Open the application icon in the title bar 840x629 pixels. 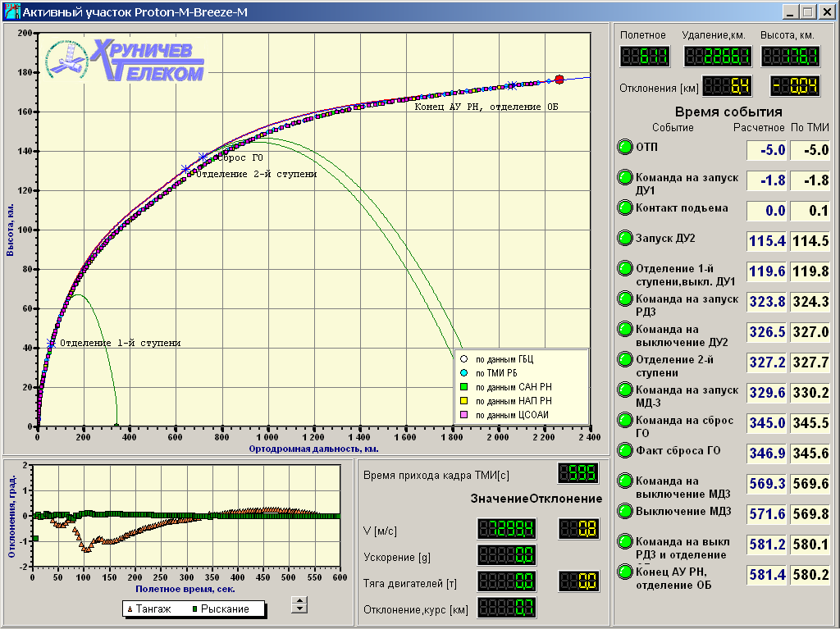tap(11, 12)
